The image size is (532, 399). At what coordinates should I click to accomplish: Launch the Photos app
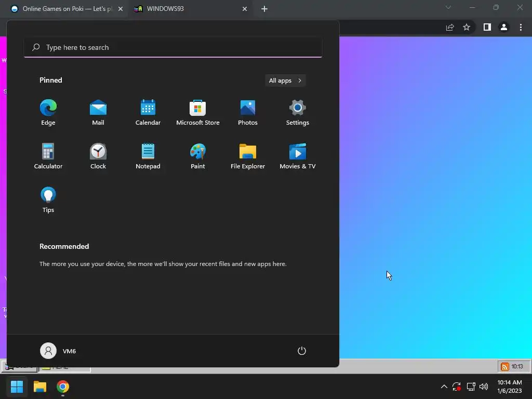(x=248, y=113)
